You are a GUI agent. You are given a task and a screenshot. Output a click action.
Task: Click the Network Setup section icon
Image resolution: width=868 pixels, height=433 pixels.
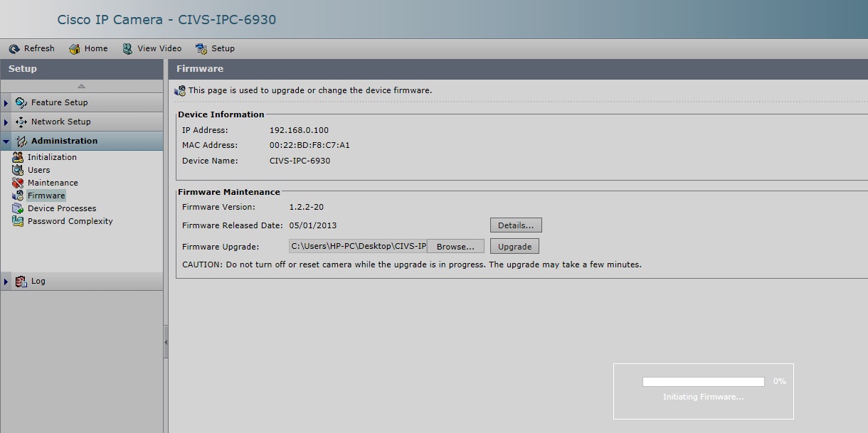[x=21, y=122]
